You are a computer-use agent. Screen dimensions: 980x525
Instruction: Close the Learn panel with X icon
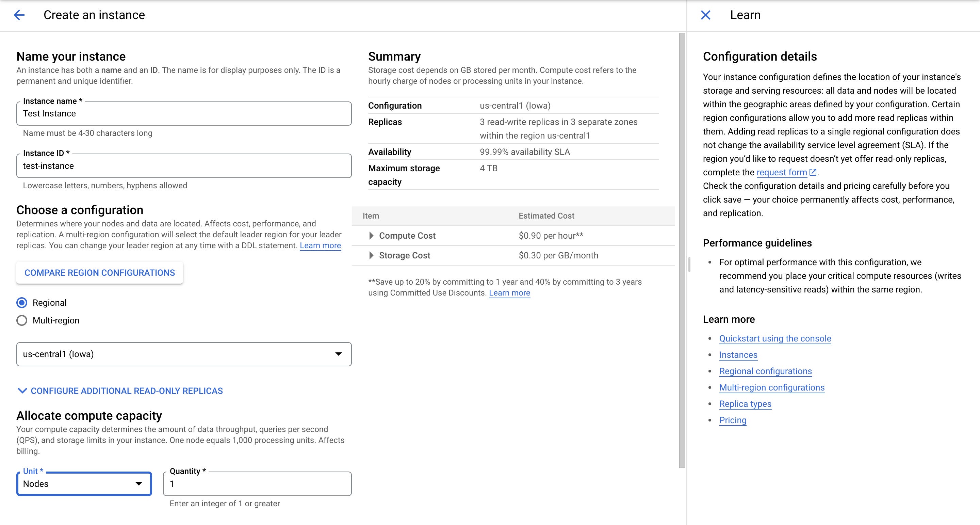705,15
